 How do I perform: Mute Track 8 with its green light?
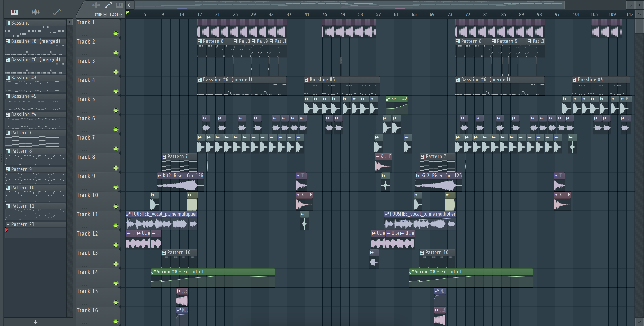[x=116, y=168]
